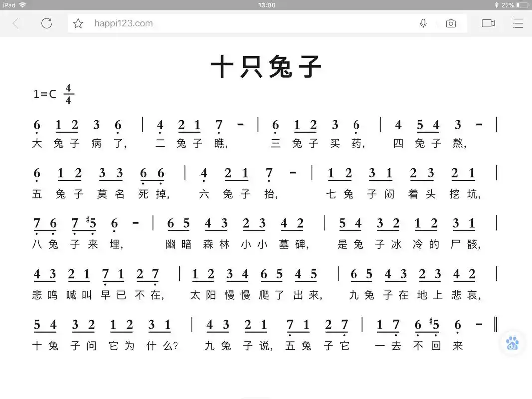Open camera search with the camera icon
Image resolution: width=532 pixels, height=399 pixels.
451,23
